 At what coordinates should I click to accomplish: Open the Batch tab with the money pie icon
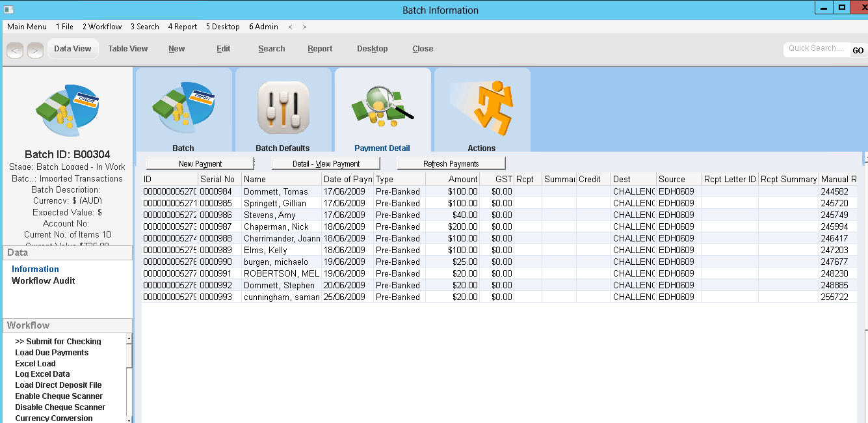[x=183, y=110]
